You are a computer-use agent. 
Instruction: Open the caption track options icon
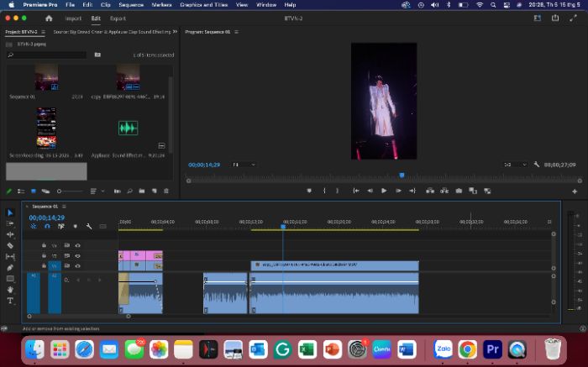(102, 227)
